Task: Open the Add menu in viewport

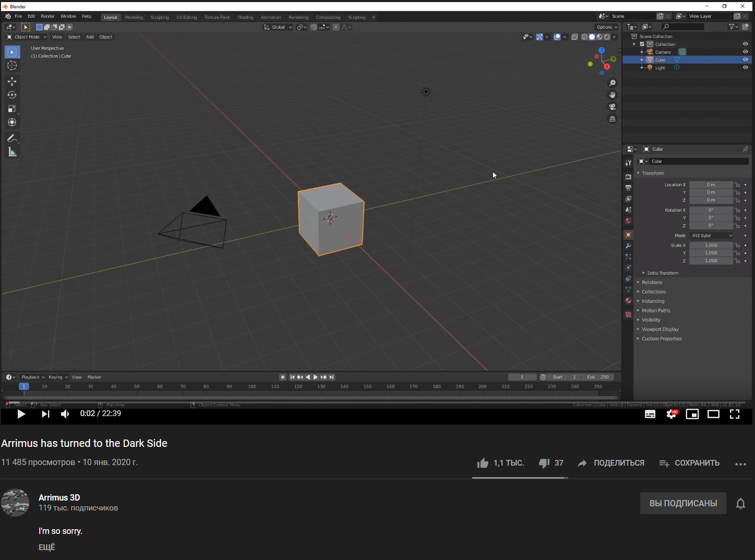Action: [x=90, y=37]
